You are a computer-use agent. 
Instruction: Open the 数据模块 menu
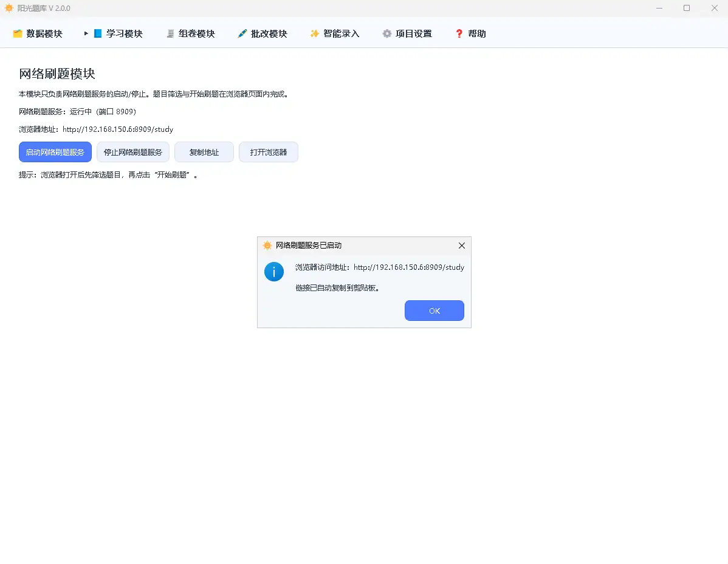coord(38,33)
